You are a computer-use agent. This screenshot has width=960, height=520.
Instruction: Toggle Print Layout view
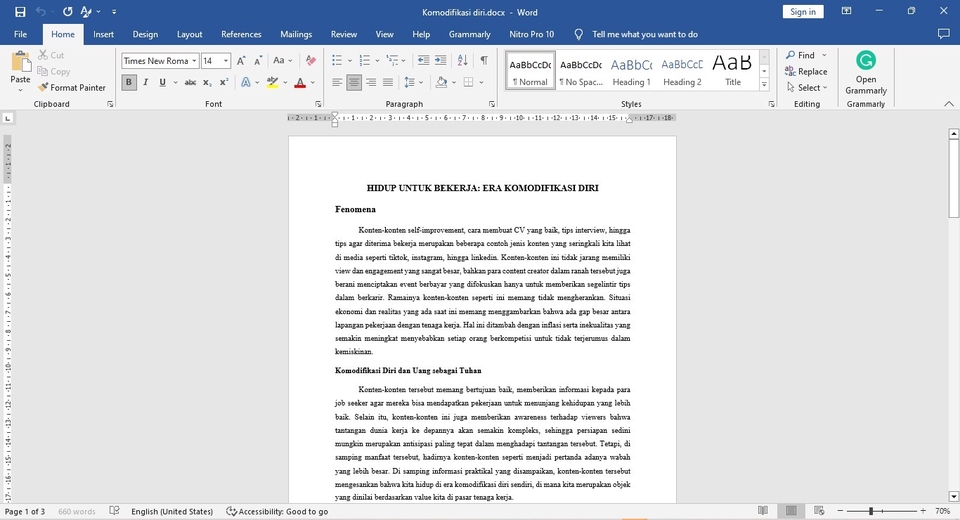click(791, 511)
